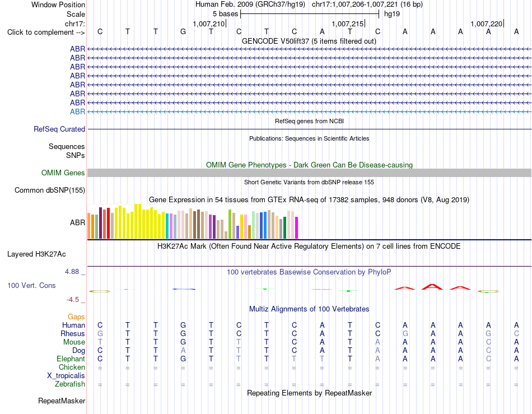The image size is (532, 414).
Task: Select the Zebrafish species label
Action: point(70,384)
